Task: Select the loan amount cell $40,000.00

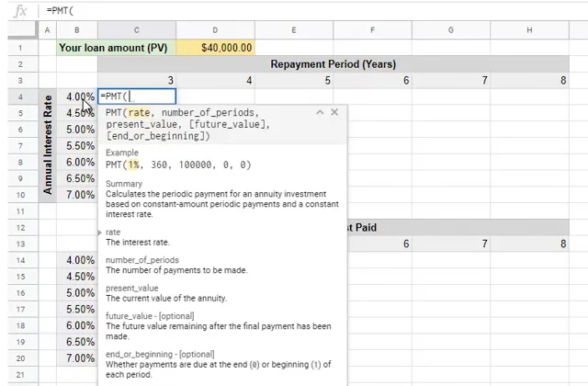Action: [x=215, y=48]
